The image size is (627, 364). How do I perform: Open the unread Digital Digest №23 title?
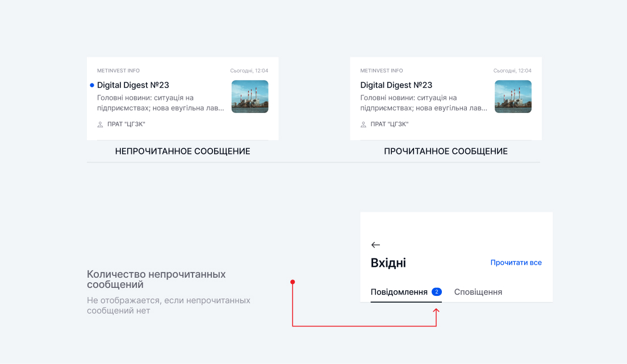click(133, 85)
